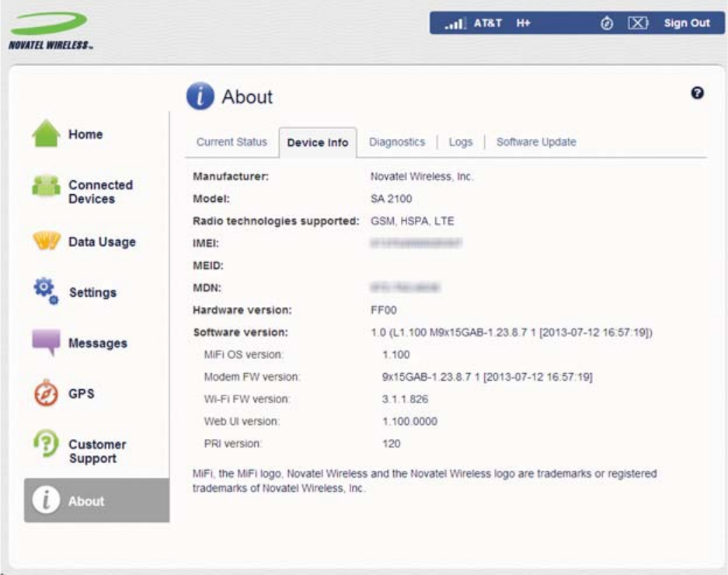The width and height of the screenshot is (728, 575).
Task: Switch to the Current Status tab
Action: tap(232, 141)
